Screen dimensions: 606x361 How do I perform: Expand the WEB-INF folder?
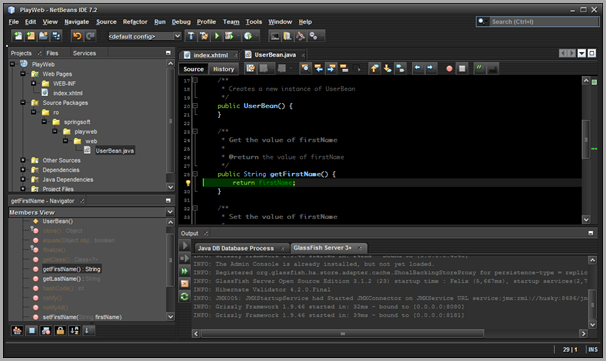pos(34,83)
